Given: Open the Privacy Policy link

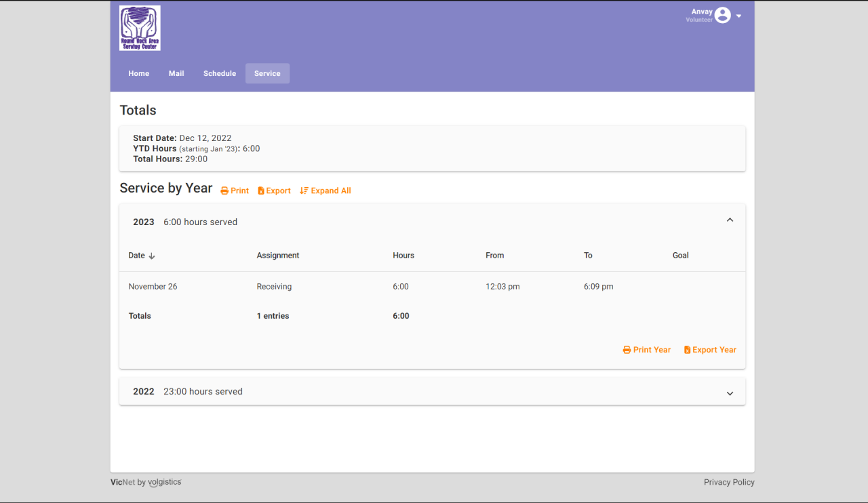Looking at the screenshot, I should [729, 482].
